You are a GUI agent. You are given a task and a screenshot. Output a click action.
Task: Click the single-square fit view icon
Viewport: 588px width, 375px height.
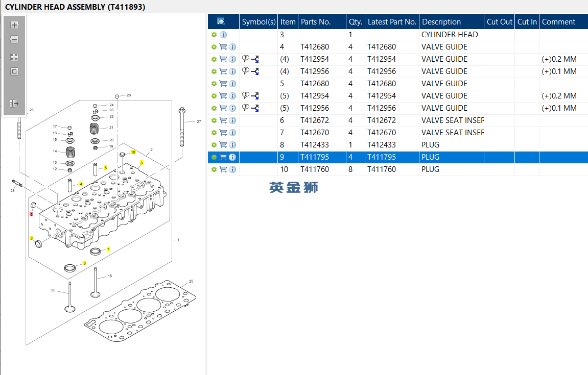click(x=14, y=71)
